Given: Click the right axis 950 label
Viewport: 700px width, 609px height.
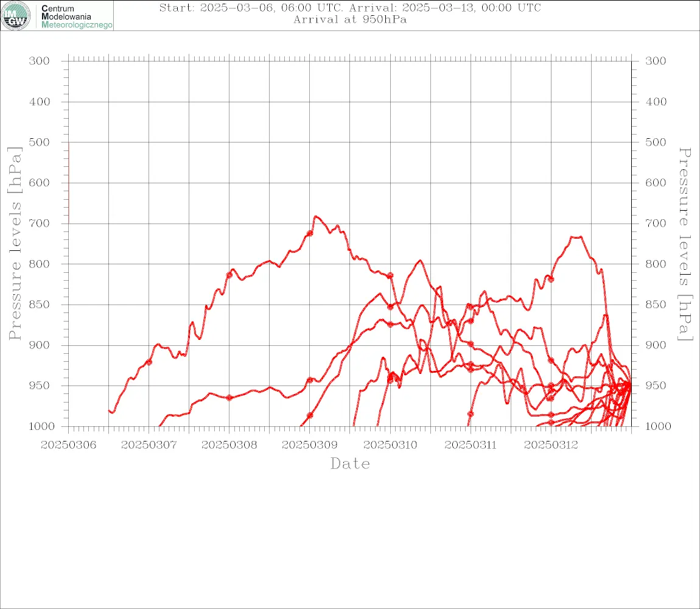Looking at the screenshot, I should tap(656, 385).
